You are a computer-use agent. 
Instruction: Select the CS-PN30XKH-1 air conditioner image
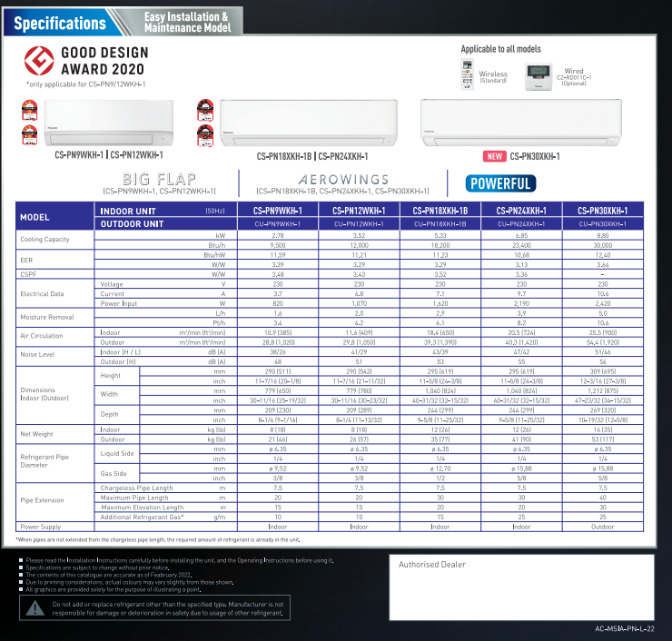[x=521, y=123]
